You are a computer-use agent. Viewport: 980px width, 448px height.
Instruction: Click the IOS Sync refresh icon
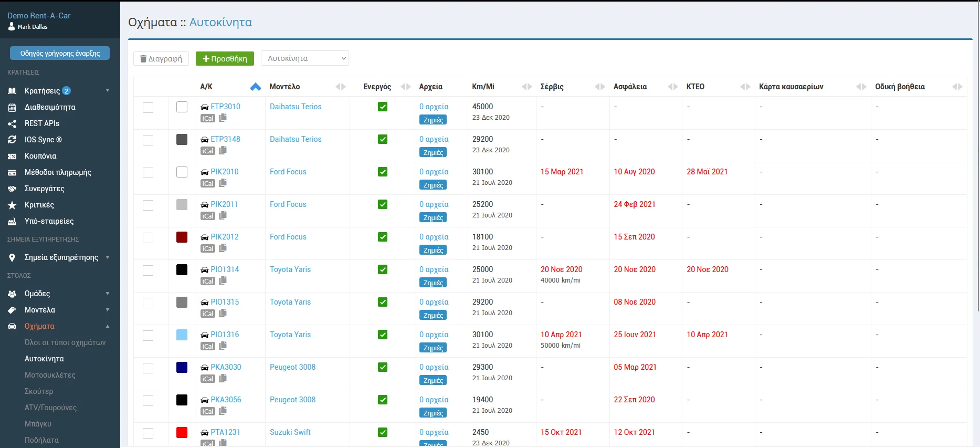coord(12,140)
